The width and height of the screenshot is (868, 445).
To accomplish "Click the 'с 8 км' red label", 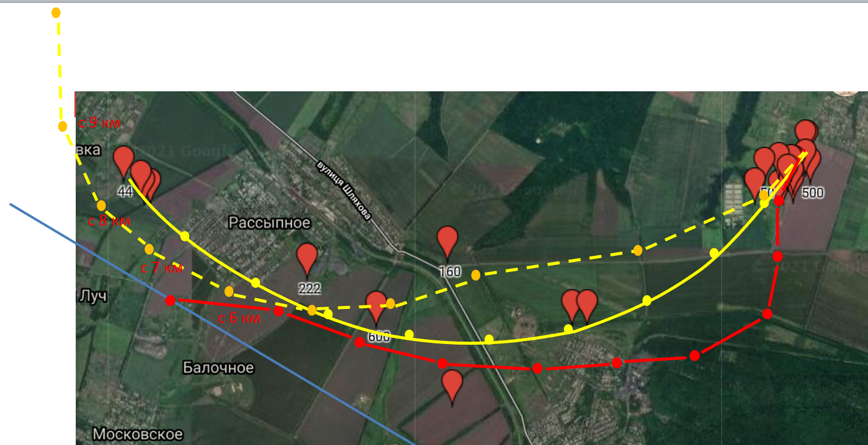I will (x=109, y=221).
